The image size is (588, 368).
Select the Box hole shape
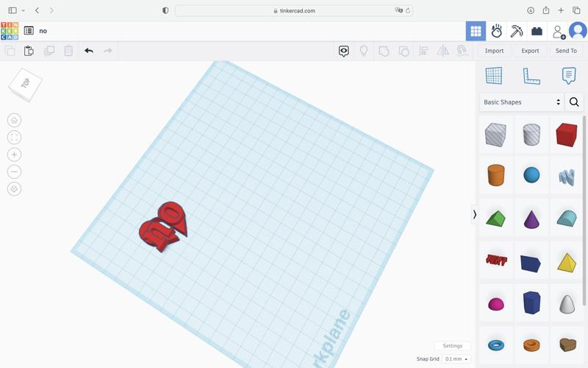(x=495, y=135)
